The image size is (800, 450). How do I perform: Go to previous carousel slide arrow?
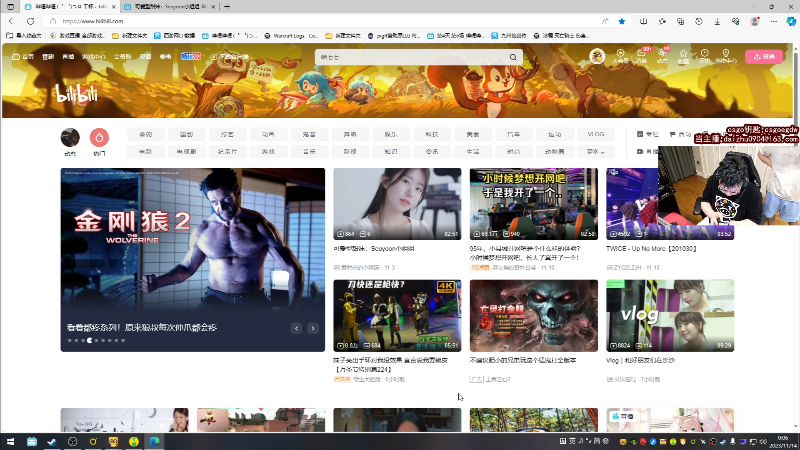click(296, 328)
